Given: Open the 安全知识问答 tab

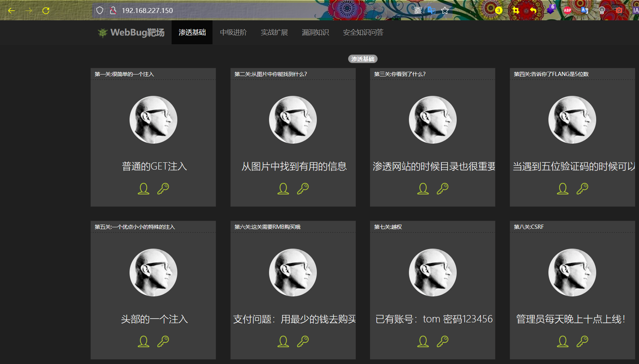Looking at the screenshot, I should pyautogui.click(x=363, y=32).
